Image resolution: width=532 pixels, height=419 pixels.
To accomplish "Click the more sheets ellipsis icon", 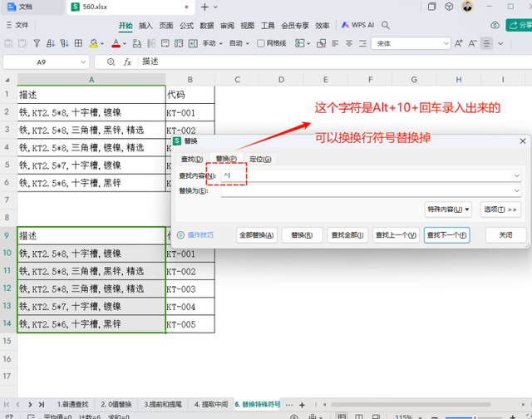I will (x=289, y=405).
